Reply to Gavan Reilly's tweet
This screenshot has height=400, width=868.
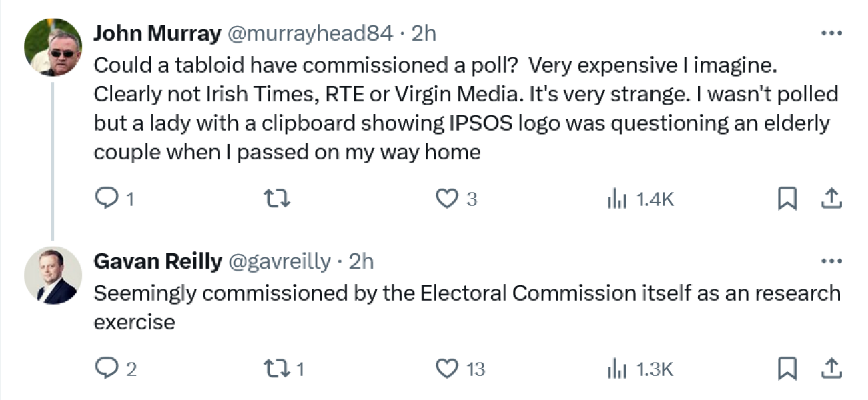[105, 368]
